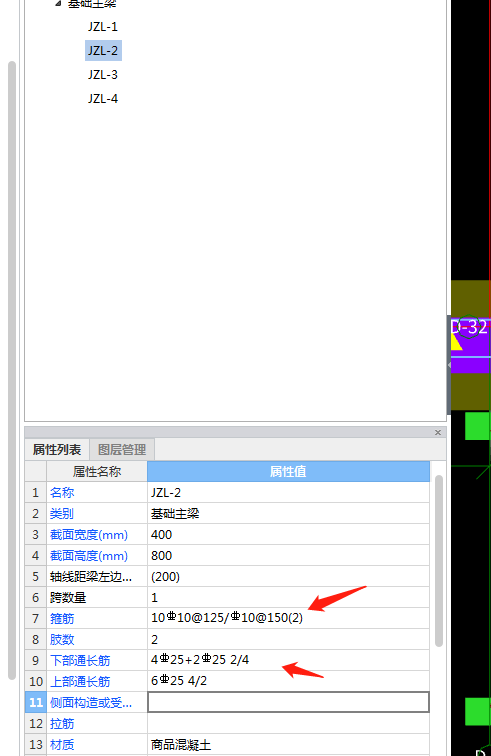This screenshot has height=756, width=491.
Task: Click the 截面宽度(mm) property label
Action: click(x=89, y=535)
